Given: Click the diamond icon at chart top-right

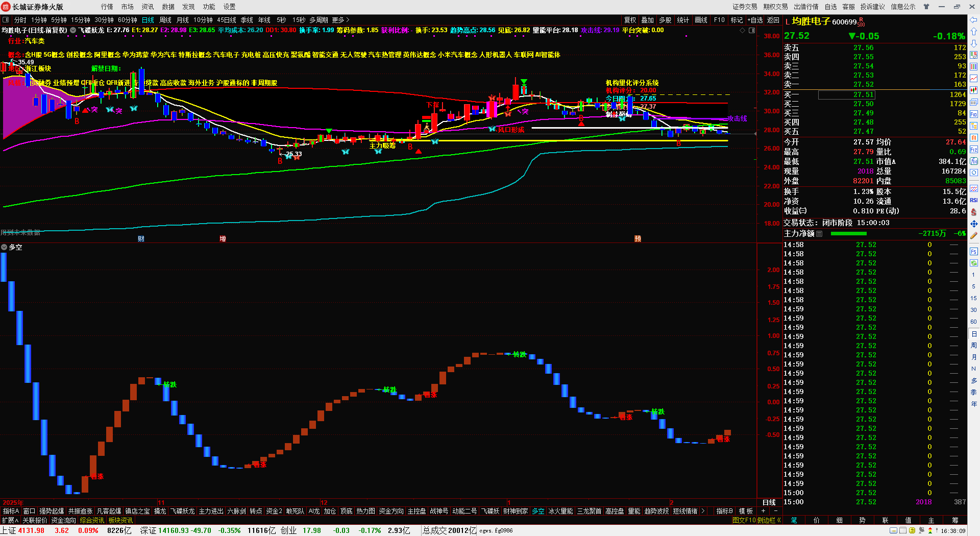Looking at the screenshot, I should coord(742,31).
